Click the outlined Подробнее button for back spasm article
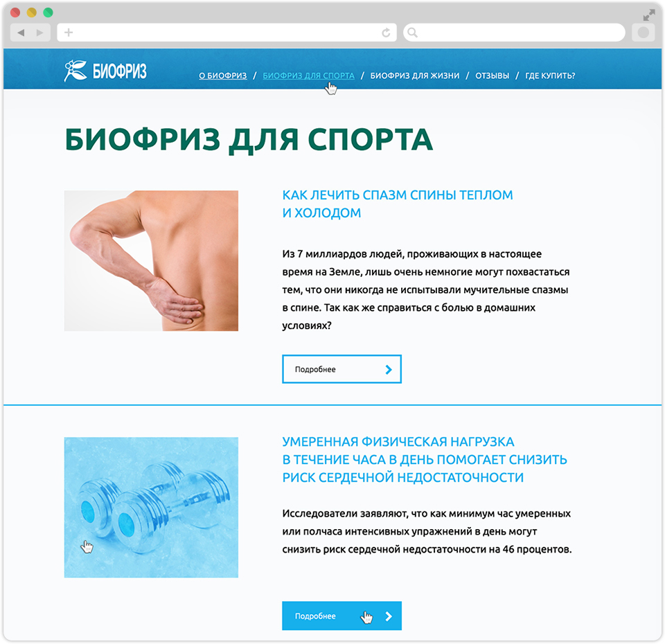665x644 pixels. pyautogui.click(x=342, y=369)
